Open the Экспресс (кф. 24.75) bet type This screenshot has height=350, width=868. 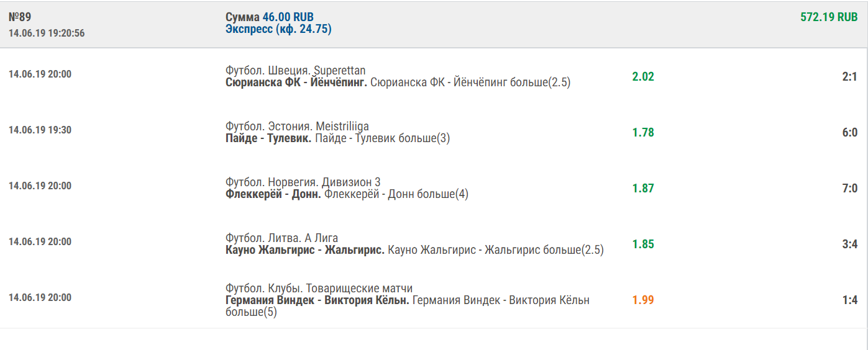278,29
